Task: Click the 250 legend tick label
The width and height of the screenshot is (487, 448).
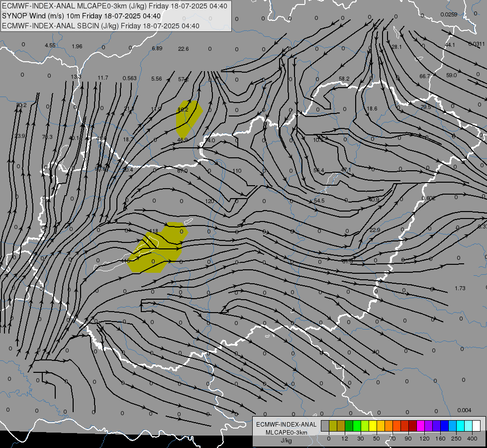Action: click(x=456, y=439)
